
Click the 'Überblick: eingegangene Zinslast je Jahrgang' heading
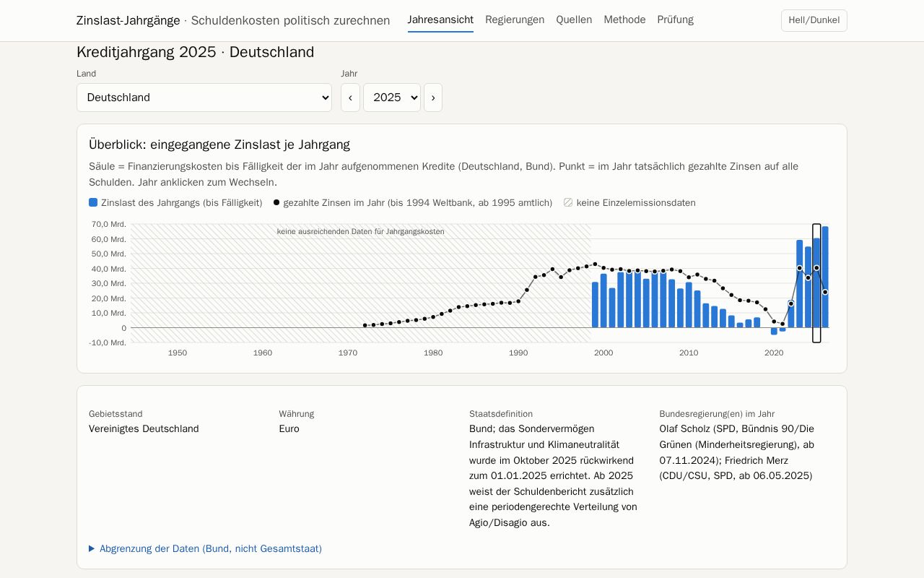tap(219, 144)
